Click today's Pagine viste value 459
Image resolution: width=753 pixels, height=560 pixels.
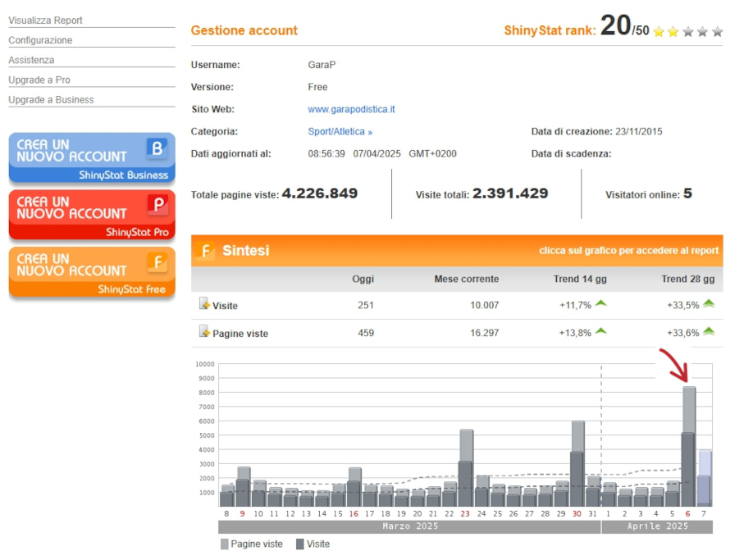click(x=366, y=333)
